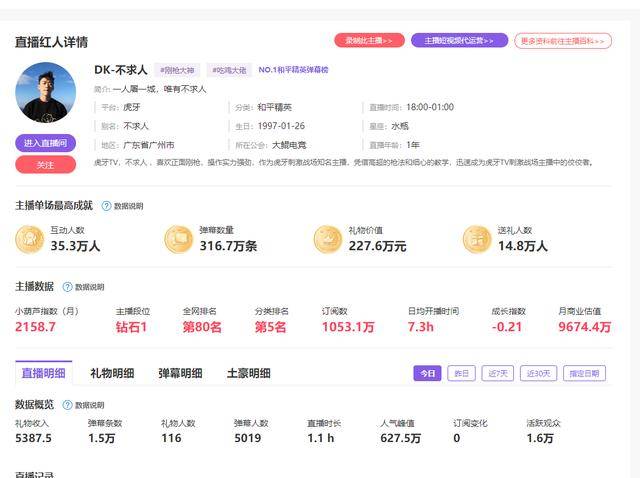Image resolution: width=640 pixels, height=478 pixels.
Task: Open the 指定日期 date picker
Action: [x=584, y=373]
